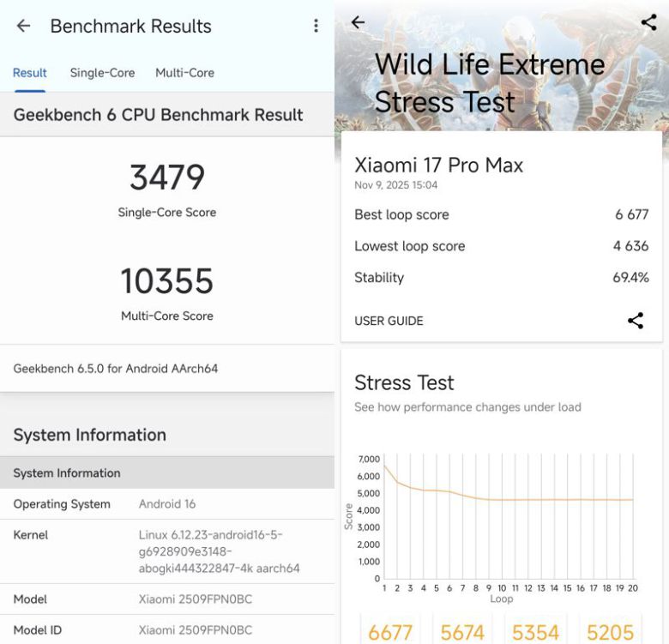The height and width of the screenshot is (644, 669).
Task: Tap the 10355 multi-core score
Action: click(167, 281)
